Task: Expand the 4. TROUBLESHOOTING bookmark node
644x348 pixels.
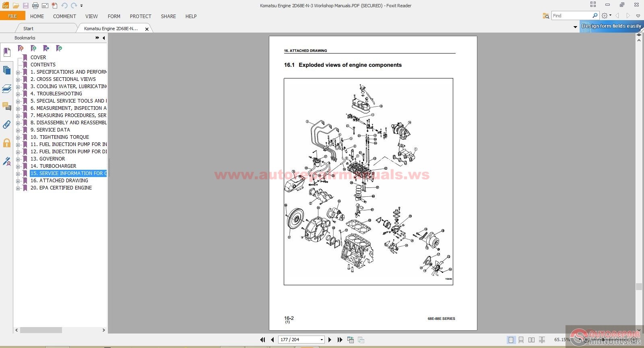Action: [18, 94]
